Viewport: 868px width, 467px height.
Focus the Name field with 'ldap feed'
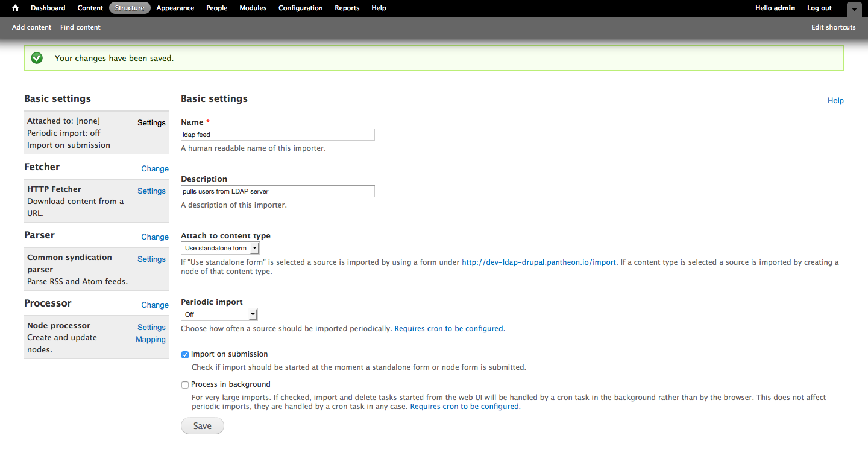point(278,135)
